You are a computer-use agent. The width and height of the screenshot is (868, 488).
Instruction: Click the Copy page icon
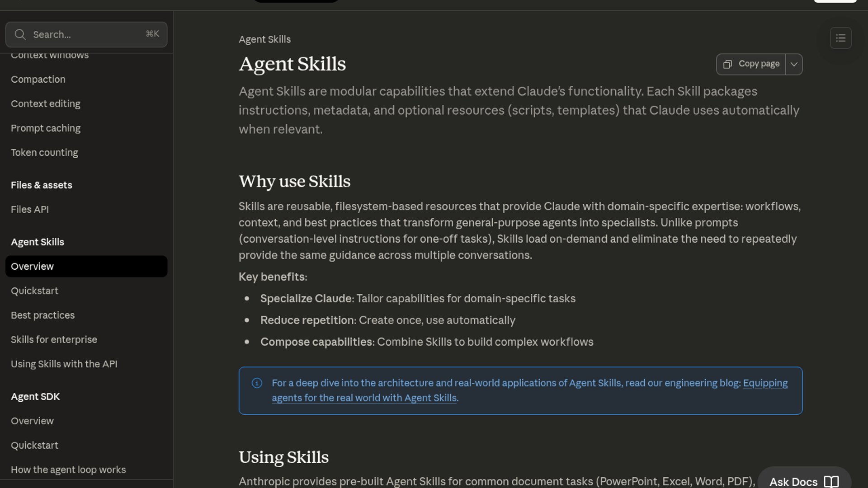click(727, 64)
